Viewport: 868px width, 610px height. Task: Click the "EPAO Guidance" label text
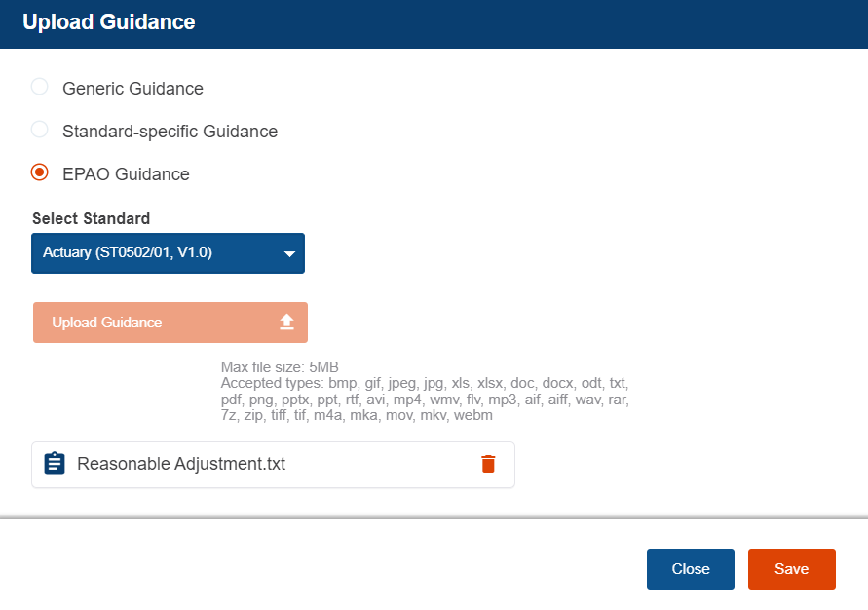click(126, 174)
